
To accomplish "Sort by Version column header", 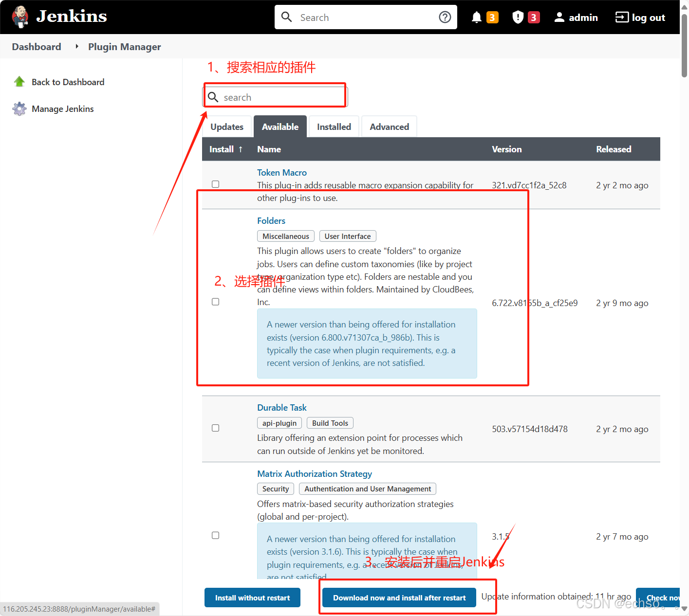I will point(506,149).
